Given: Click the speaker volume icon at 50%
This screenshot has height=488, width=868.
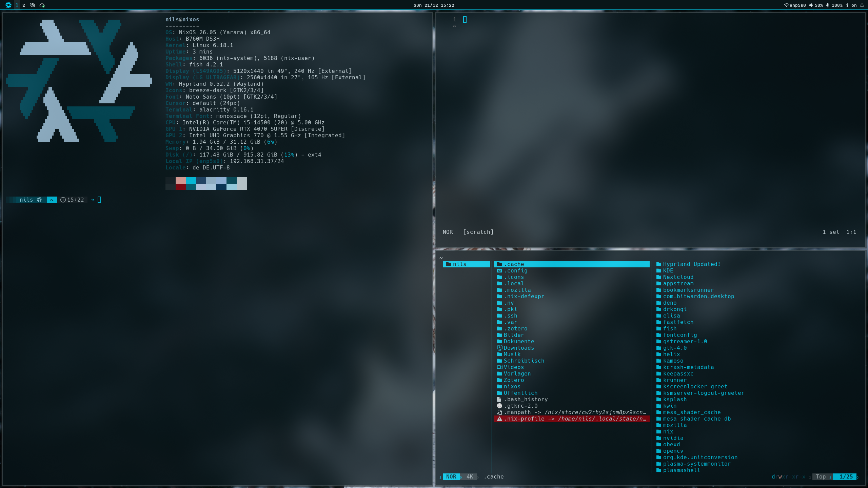Looking at the screenshot, I should pos(811,5).
